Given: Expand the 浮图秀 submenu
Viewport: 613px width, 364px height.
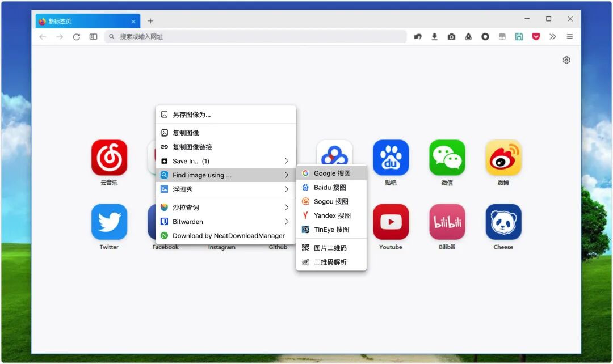Looking at the screenshot, I should [226, 189].
